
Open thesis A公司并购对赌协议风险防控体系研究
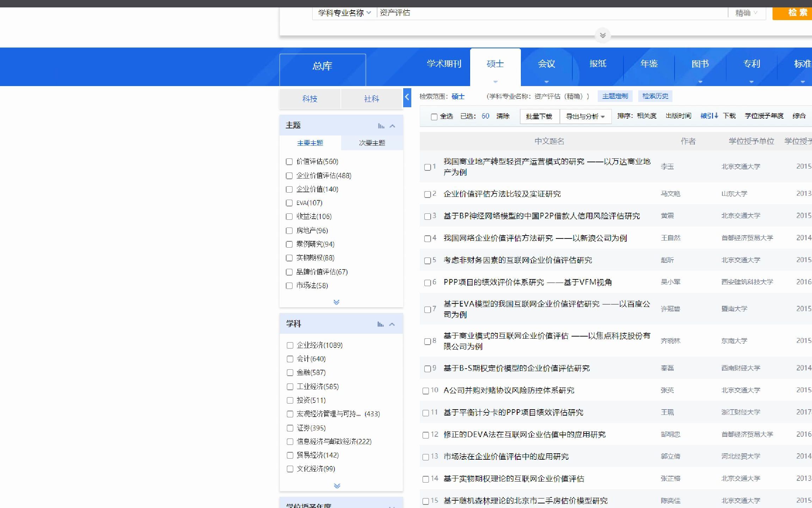[x=509, y=390]
